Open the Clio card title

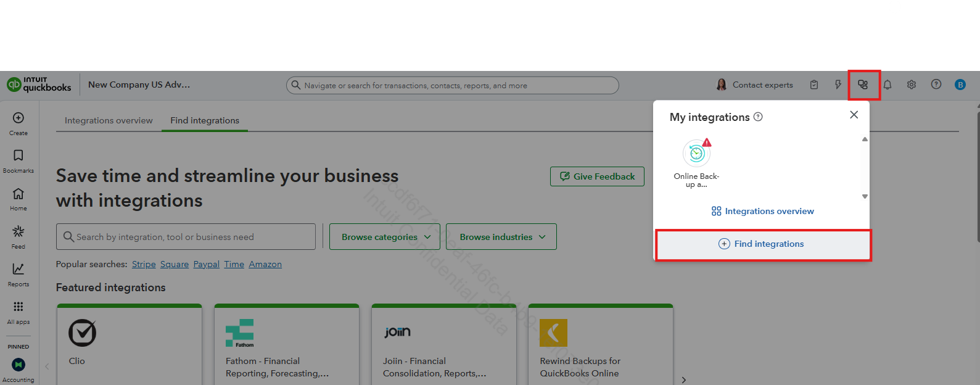[x=77, y=361]
